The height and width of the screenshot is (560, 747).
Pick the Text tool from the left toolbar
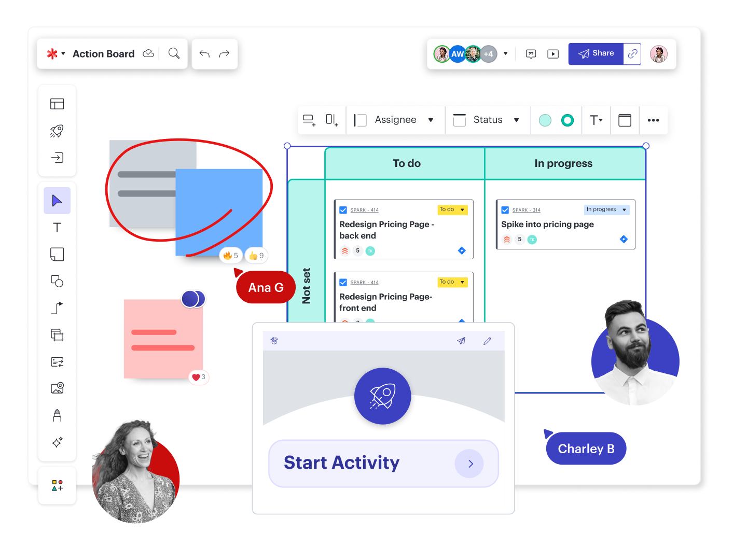pyautogui.click(x=57, y=227)
